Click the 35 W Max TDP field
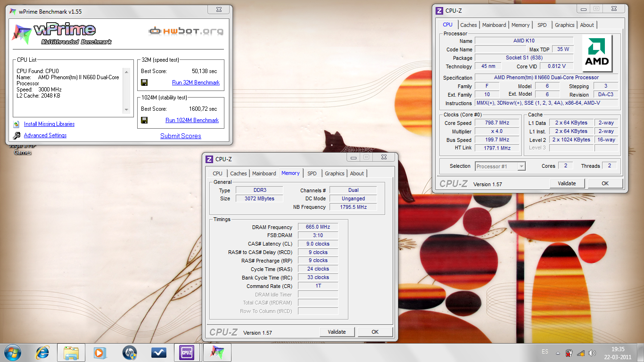The height and width of the screenshot is (362, 644). point(563,49)
